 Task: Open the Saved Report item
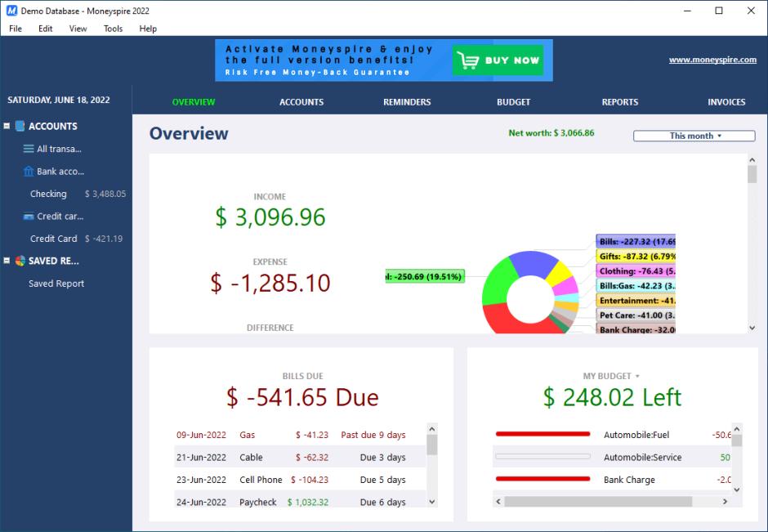click(56, 283)
